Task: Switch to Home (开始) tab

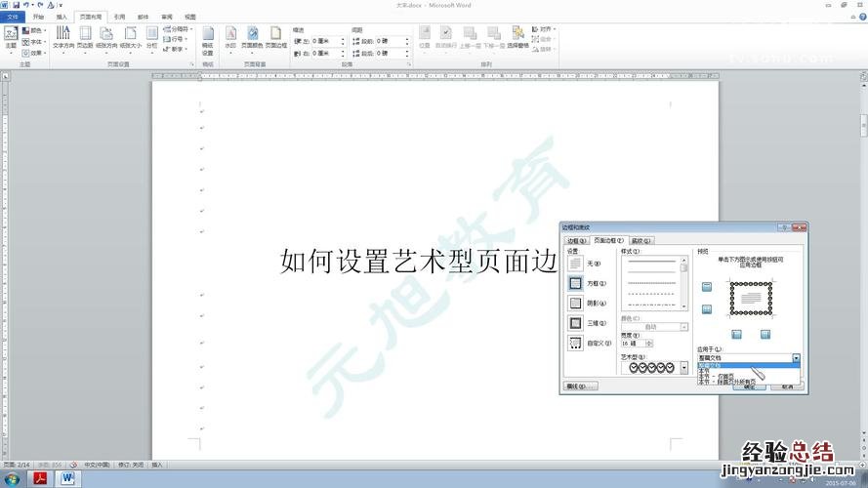Action: click(x=38, y=18)
